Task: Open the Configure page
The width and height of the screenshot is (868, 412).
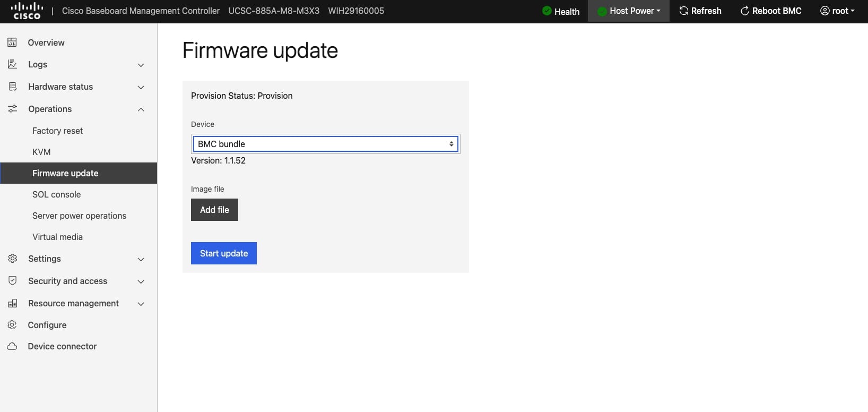Action: pos(47,325)
